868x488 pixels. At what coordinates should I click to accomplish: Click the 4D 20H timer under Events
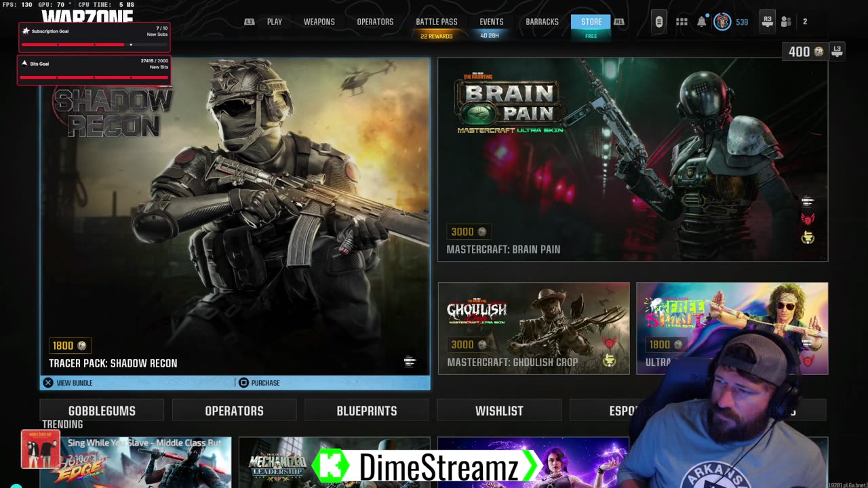[490, 35]
